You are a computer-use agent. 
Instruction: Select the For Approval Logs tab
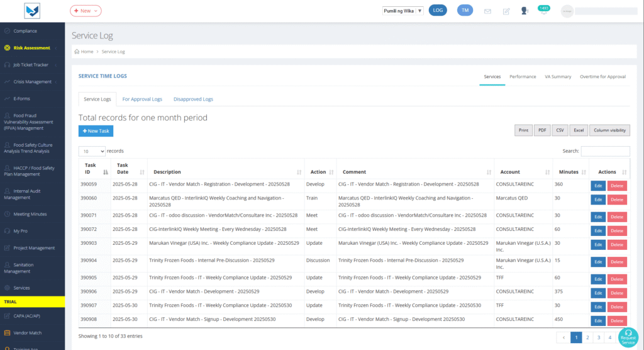tap(142, 99)
